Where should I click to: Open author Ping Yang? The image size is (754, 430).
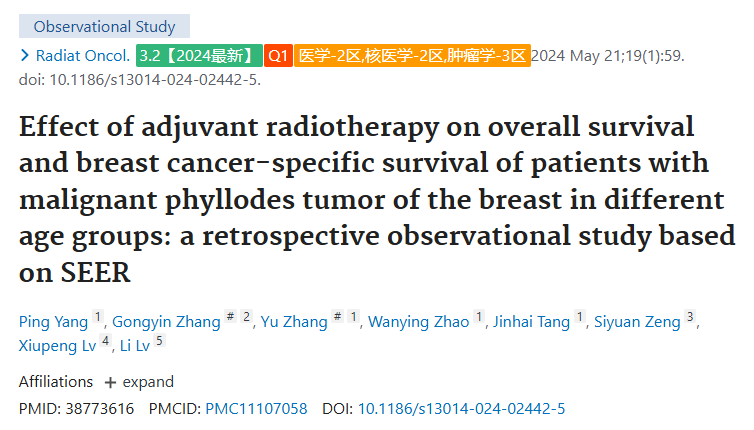pyautogui.click(x=53, y=321)
